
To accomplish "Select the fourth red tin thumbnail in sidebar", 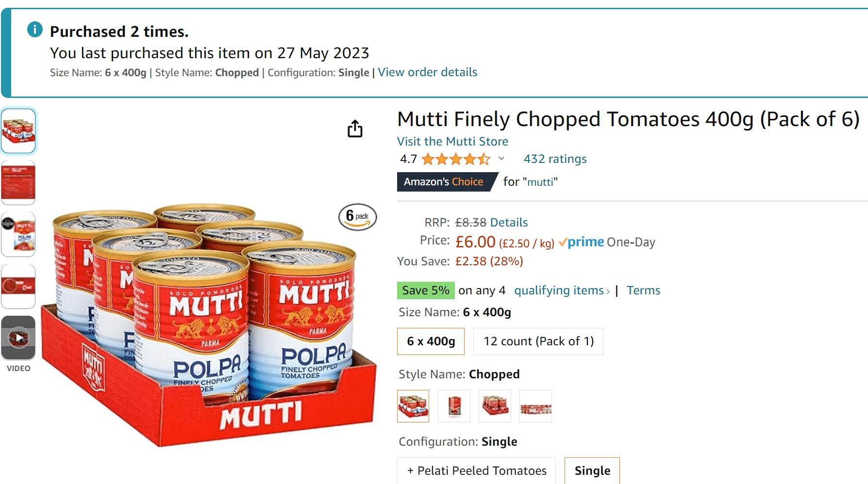I will click(x=18, y=287).
